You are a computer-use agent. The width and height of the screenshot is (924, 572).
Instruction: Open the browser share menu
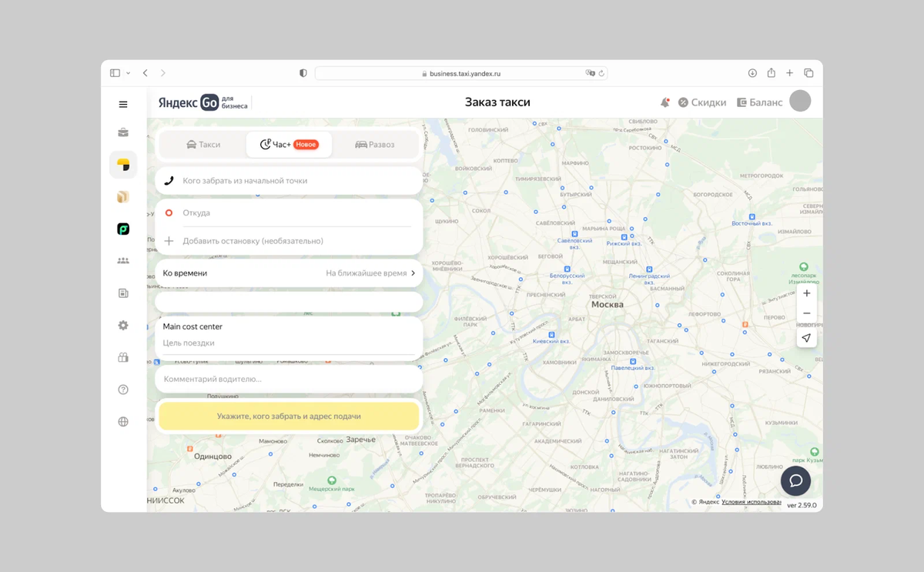pos(771,73)
